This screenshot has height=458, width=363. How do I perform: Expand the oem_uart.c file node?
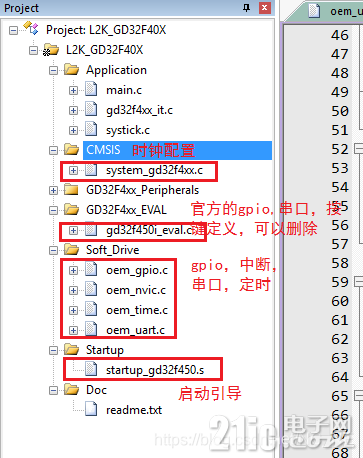point(73,330)
